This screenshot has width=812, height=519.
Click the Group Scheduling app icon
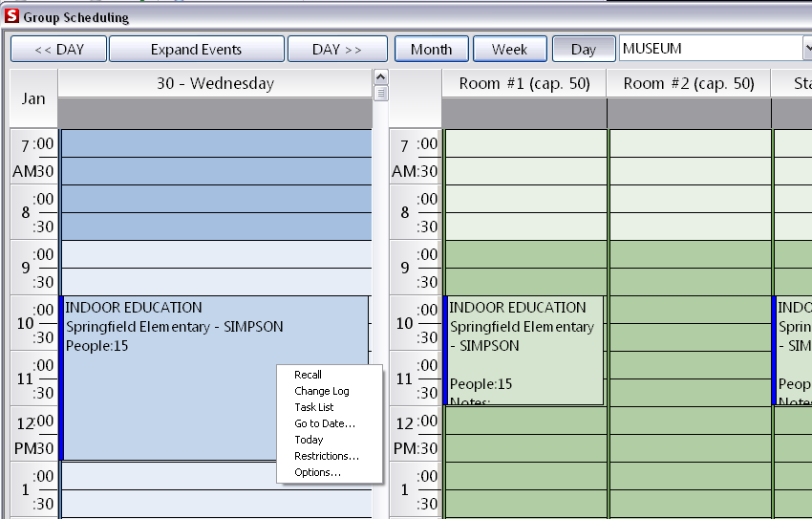(x=11, y=16)
